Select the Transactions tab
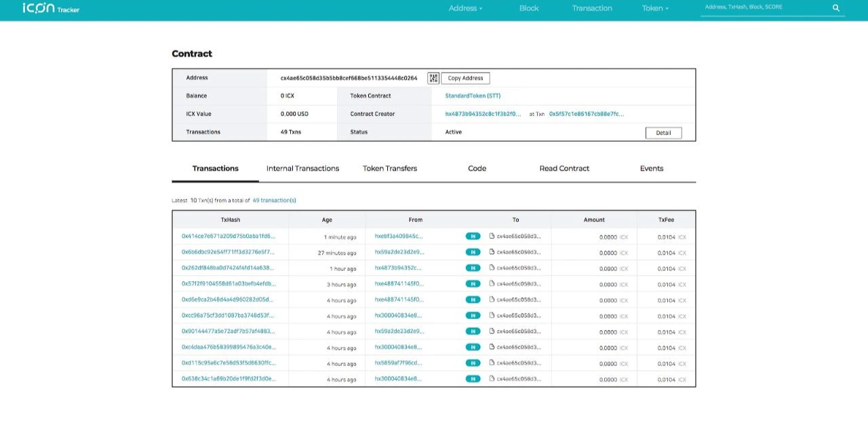The width and height of the screenshot is (868, 425). click(x=215, y=168)
